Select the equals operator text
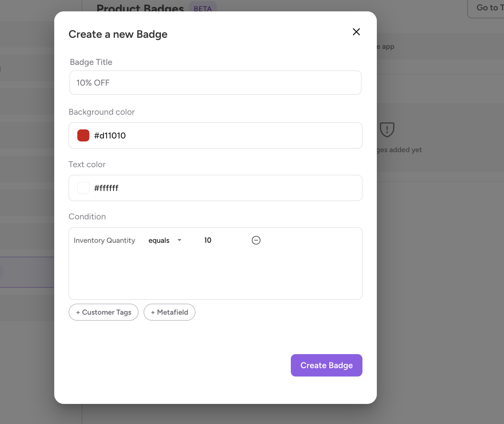The image size is (504, 424). tap(159, 240)
